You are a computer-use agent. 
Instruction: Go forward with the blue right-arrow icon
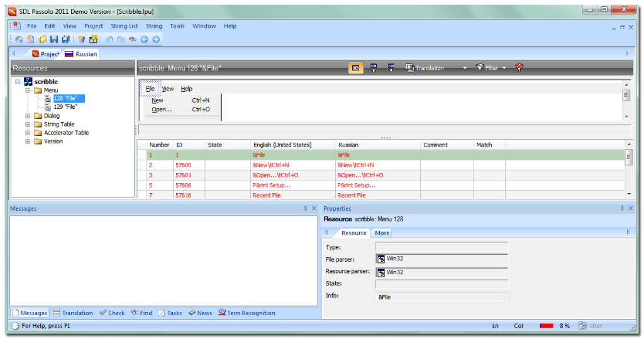point(156,40)
